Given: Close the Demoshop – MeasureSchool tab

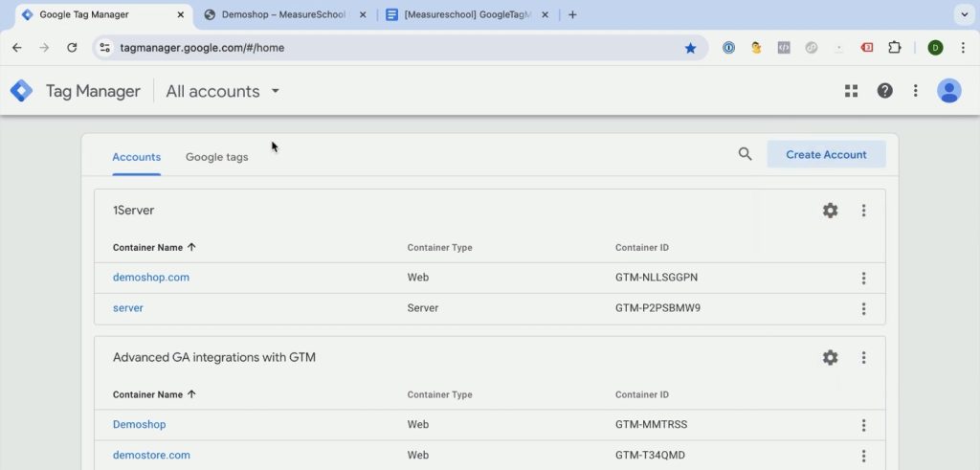Looking at the screenshot, I should coord(363,14).
